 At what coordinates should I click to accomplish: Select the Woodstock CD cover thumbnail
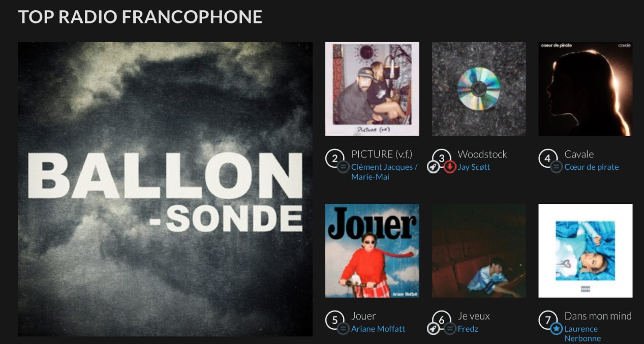(479, 89)
